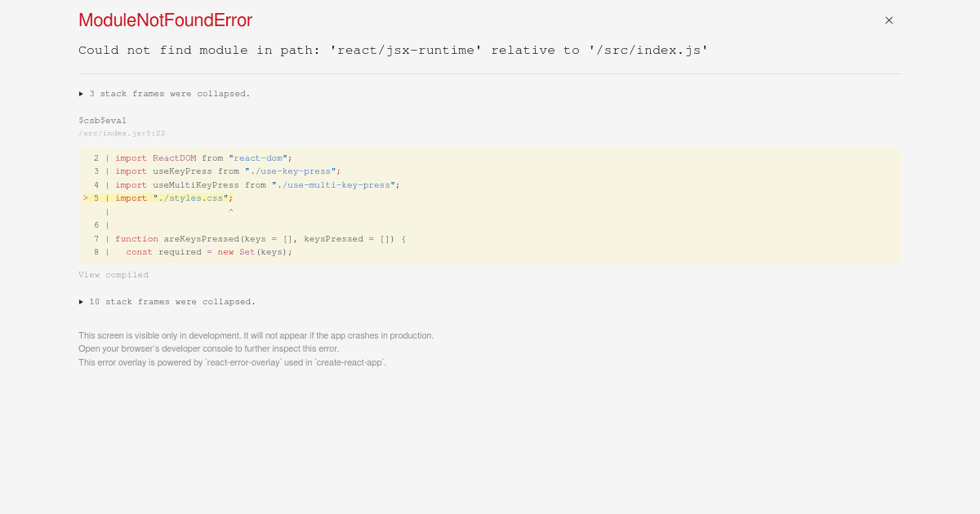Viewport: 980px width, 514px height.
Task: Click the development-only notice text
Action: tap(256, 335)
